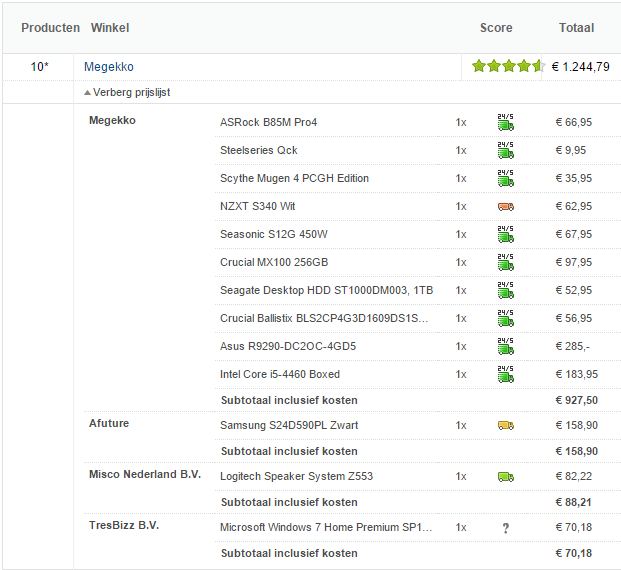This screenshot has width=621, height=570.
Task: Click the Totaal column header
Action: point(576,28)
